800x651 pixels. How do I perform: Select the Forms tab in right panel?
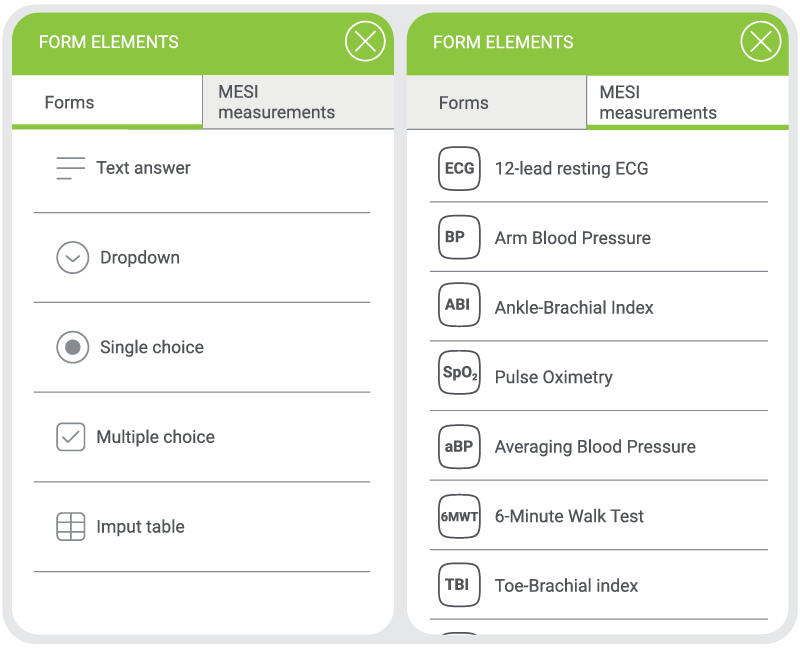(x=464, y=103)
